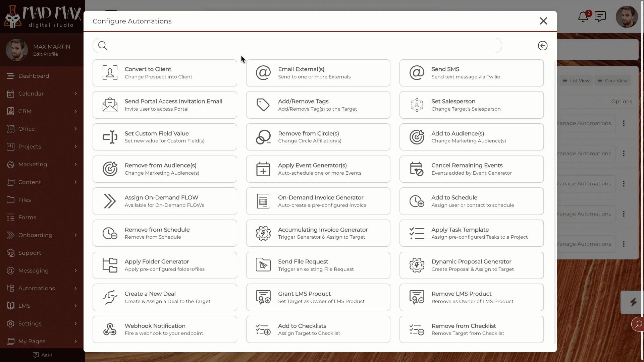Select the Add to Checklists icon
The image size is (644, 362).
point(263,329)
